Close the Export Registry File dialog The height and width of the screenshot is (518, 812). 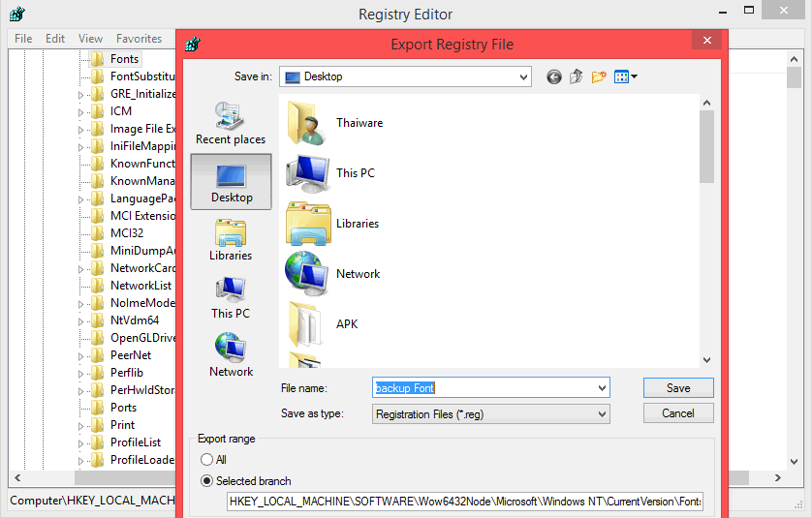pyautogui.click(x=707, y=40)
